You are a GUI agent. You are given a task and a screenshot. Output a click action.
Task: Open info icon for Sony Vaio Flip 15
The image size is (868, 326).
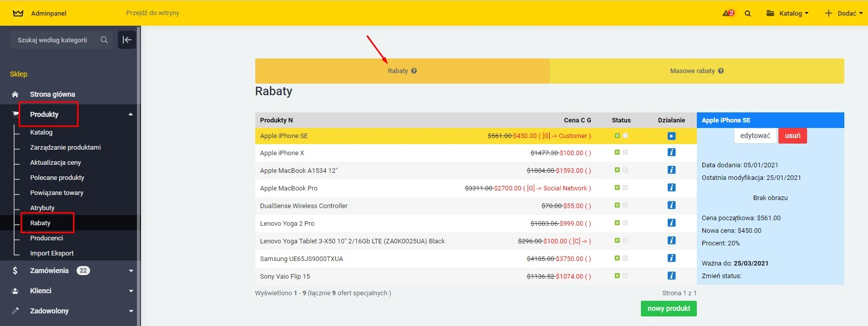pyautogui.click(x=672, y=276)
